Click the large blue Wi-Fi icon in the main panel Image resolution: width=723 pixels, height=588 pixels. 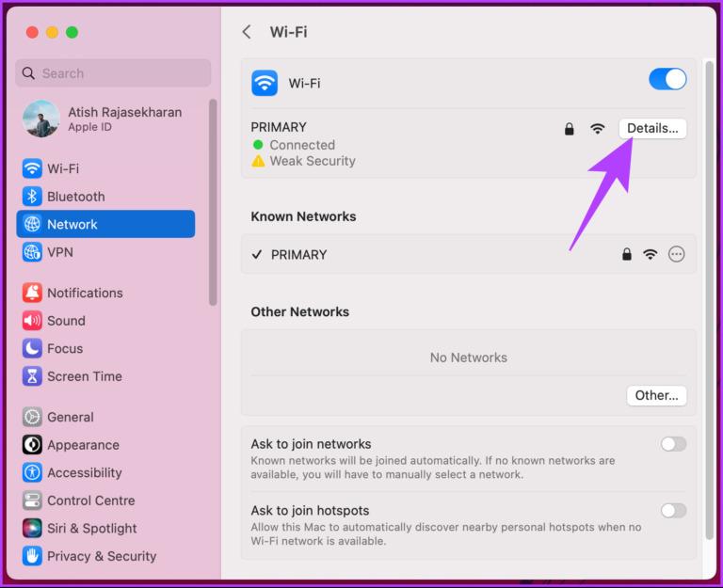click(265, 83)
